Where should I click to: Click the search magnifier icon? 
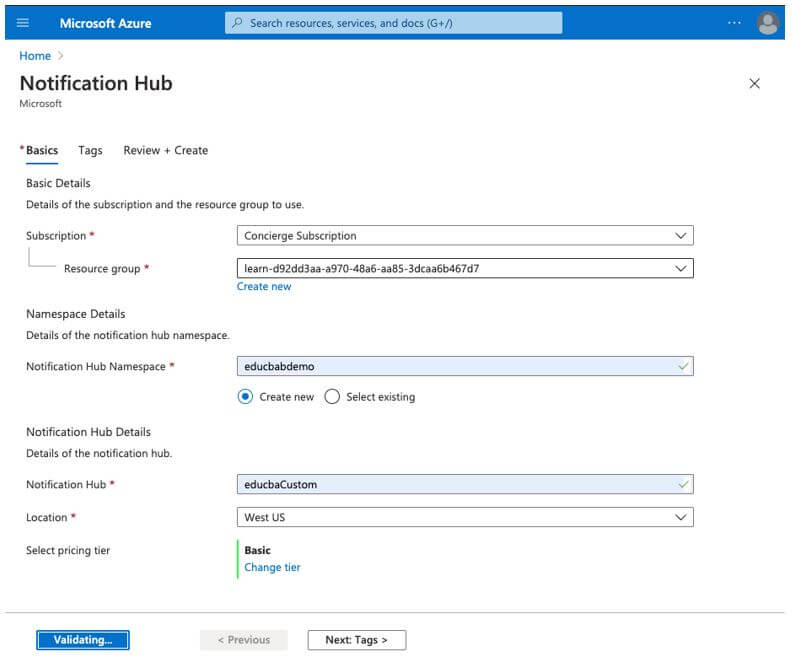tap(237, 23)
